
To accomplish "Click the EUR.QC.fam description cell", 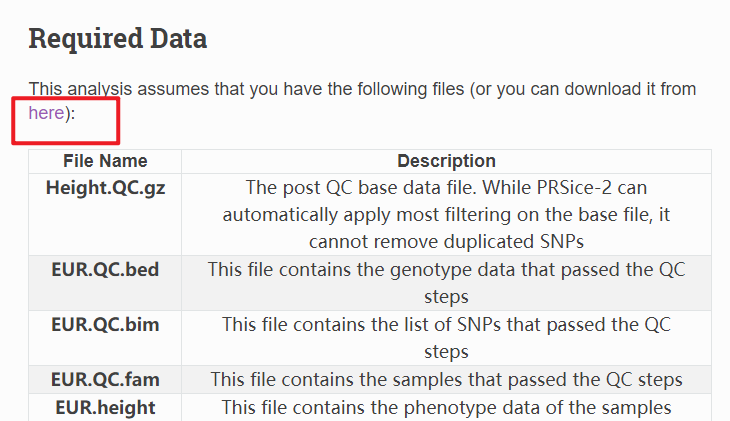I will click(x=446, y=380).
